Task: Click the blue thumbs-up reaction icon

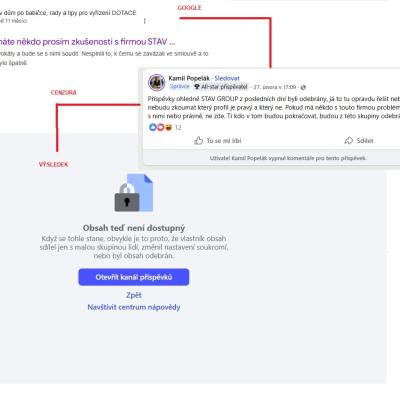Action: pos(153,127)
